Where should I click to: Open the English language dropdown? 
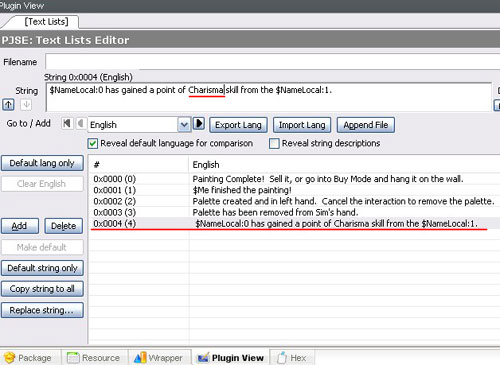click(x=184, y=125)
